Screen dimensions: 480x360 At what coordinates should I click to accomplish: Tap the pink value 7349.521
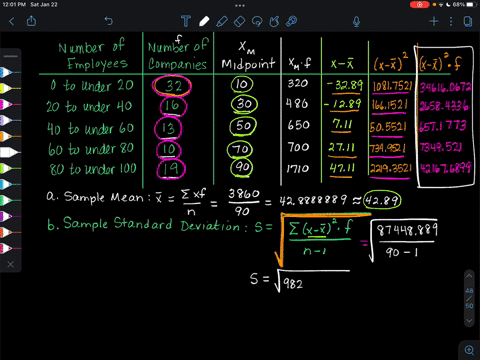click(x=441, y=147)
